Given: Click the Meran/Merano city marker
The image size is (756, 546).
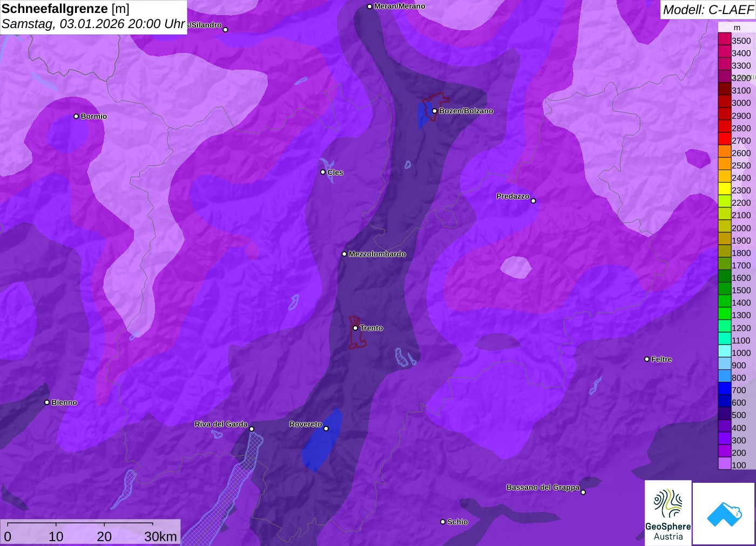Looking at the screenshot, I should (369, 6).
